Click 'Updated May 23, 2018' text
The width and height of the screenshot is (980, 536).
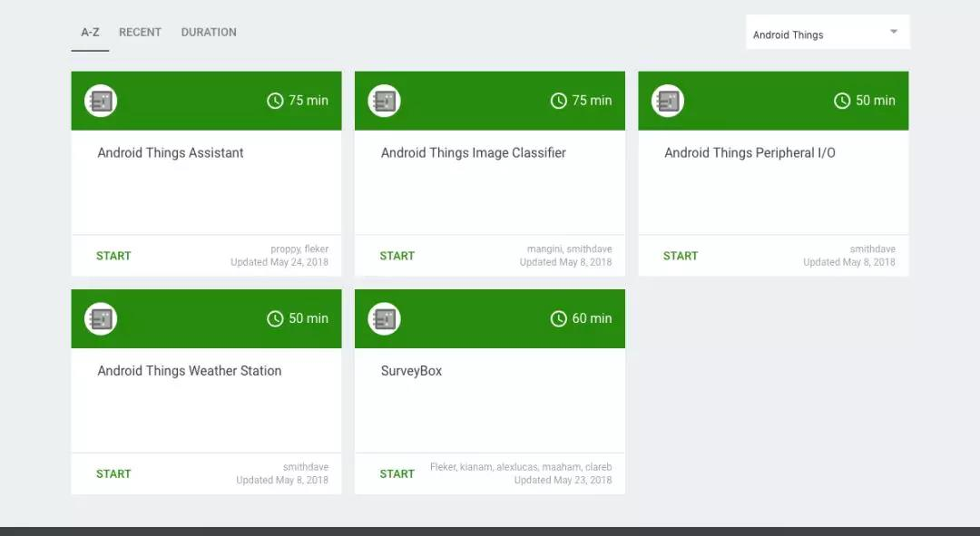[563, 480]
